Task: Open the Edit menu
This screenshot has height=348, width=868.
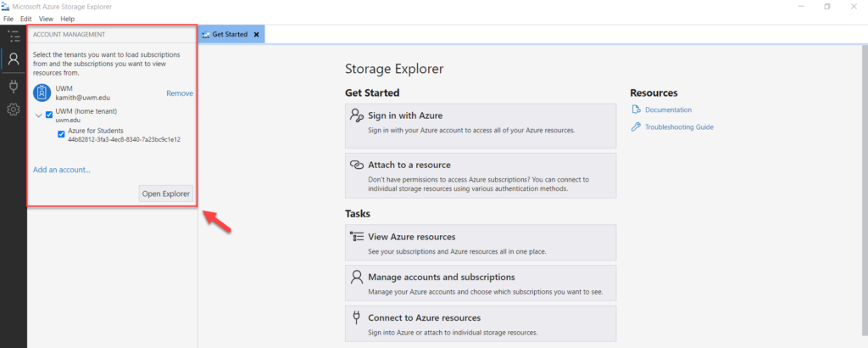Action: click(x=26, y=19)
